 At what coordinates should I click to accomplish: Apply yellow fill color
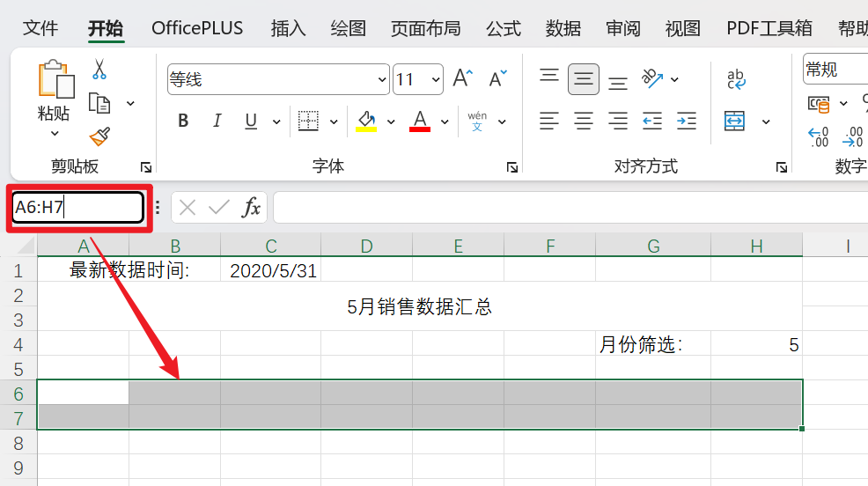(x=366, y=121)
